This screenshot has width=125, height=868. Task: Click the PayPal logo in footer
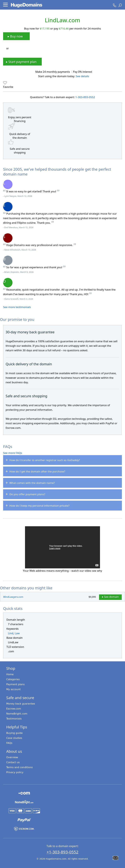(24, 820)
